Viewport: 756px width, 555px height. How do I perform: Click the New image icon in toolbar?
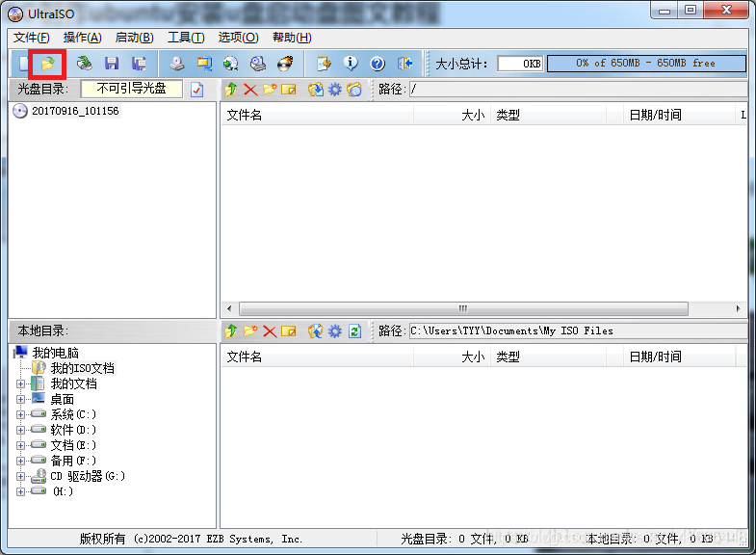pos(22,64)
